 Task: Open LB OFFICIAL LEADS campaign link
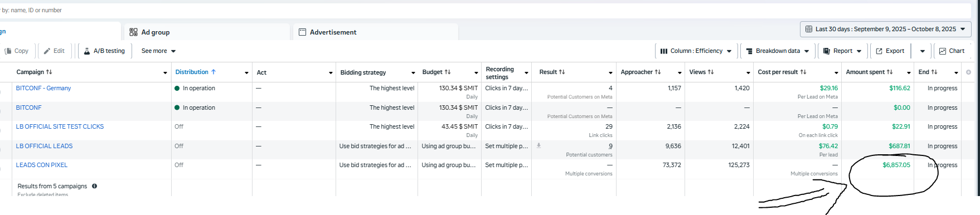pyautogui.click(x=44, y=146)
